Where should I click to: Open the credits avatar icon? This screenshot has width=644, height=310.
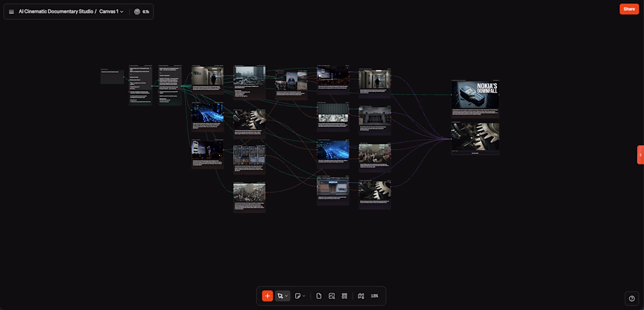click(x=137, y=12)
